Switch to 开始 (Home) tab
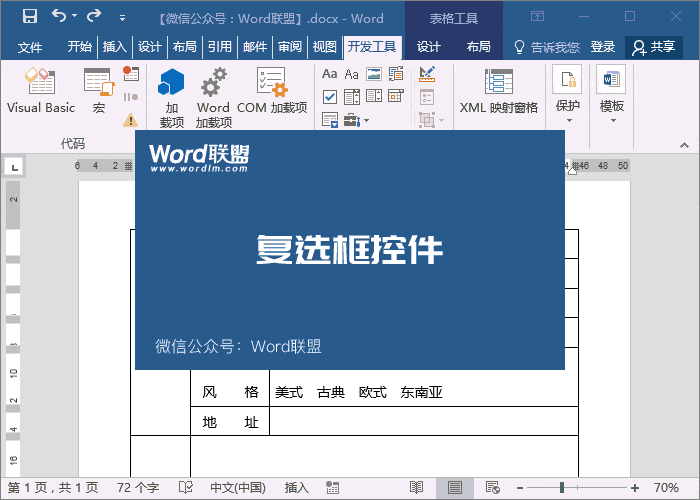This screenshot has height=500, width=700. (79, 47)
